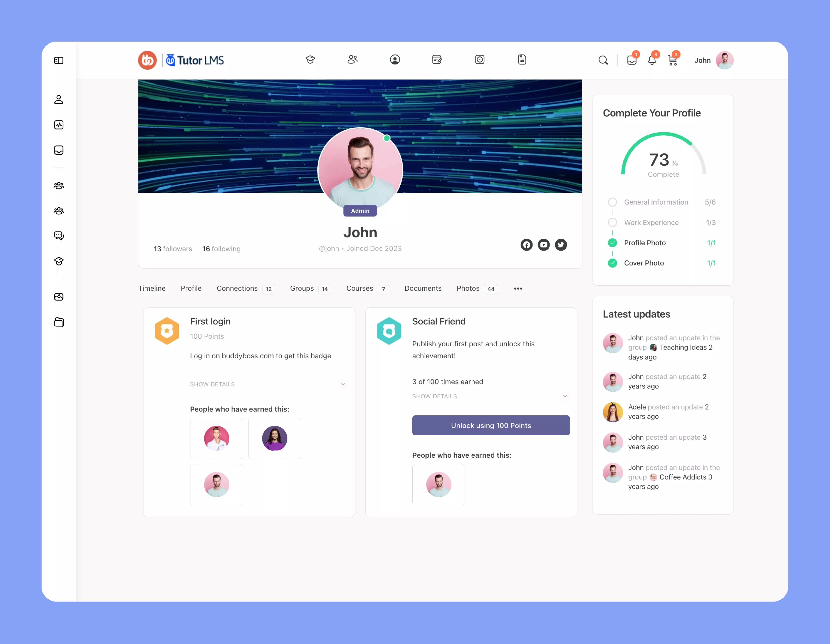Click the more options ellipsis menu
This screenshot has width=830, height=644.
click(x=518, y=289)
